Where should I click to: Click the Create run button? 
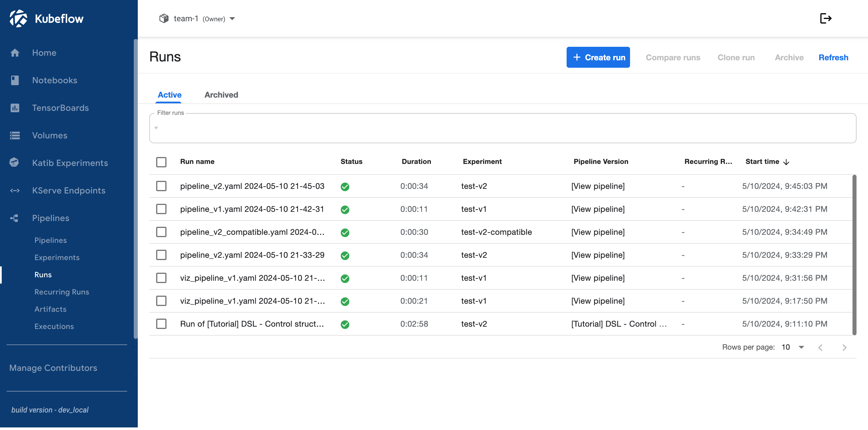(598, 57)
